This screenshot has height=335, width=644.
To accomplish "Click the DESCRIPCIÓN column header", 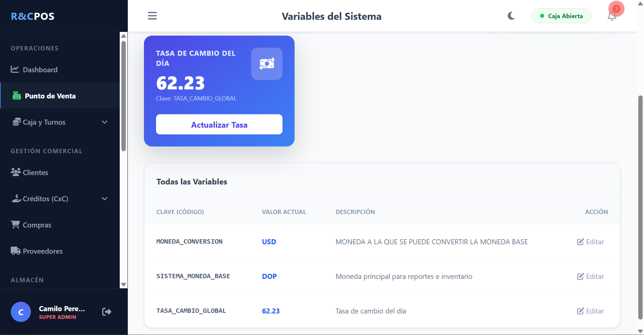I will pyautogui.click(x=355, y=212).
